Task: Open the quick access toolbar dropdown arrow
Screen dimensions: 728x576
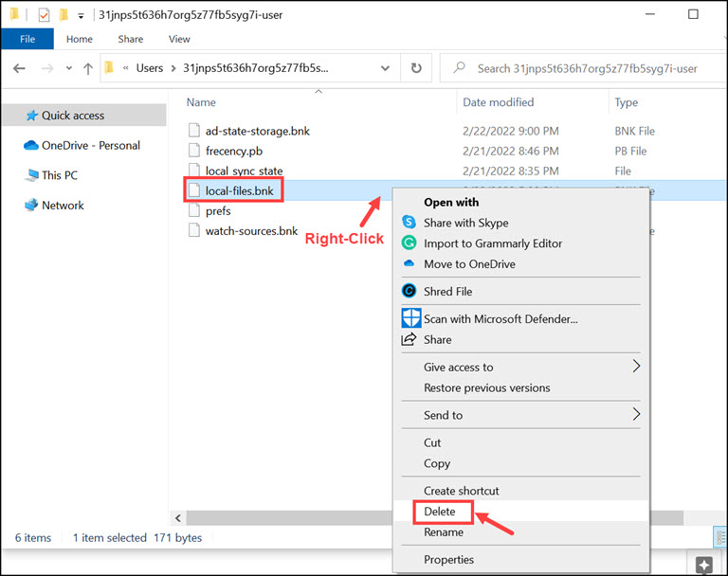Action: tap(81, 16)
